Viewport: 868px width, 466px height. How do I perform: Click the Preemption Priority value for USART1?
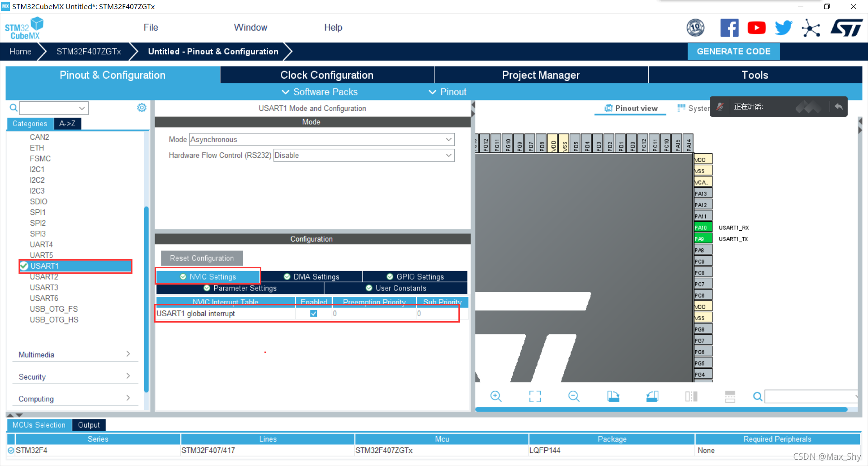374,314
